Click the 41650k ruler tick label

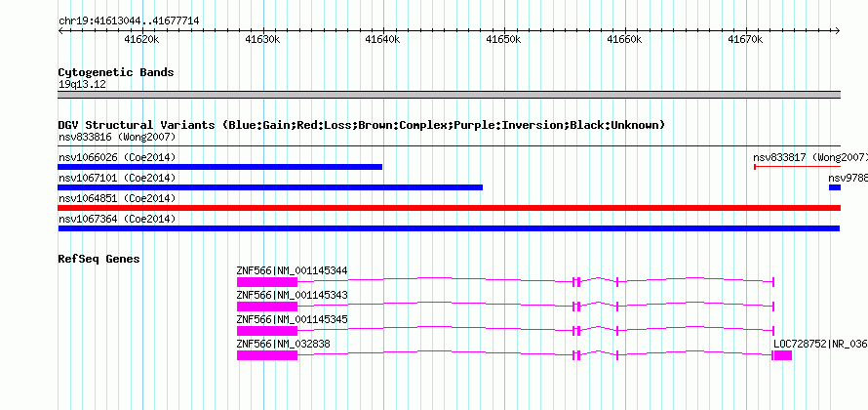pyautogui.click(x=504, y=40)
